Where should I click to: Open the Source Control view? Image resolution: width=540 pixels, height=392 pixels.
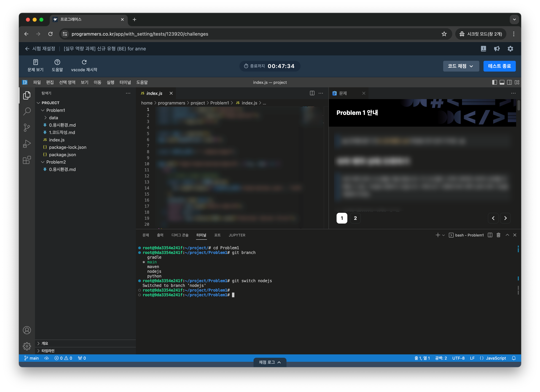[x=27, y=127]
